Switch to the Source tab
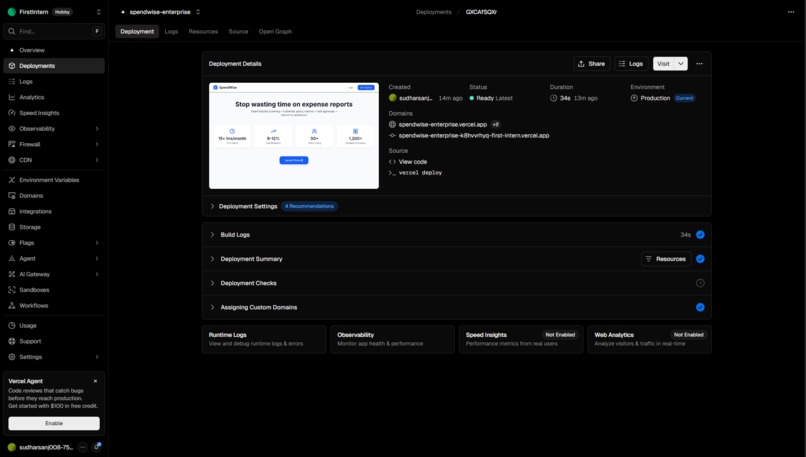Viewport: 806px width, 457px height. [x=239, y=31]
